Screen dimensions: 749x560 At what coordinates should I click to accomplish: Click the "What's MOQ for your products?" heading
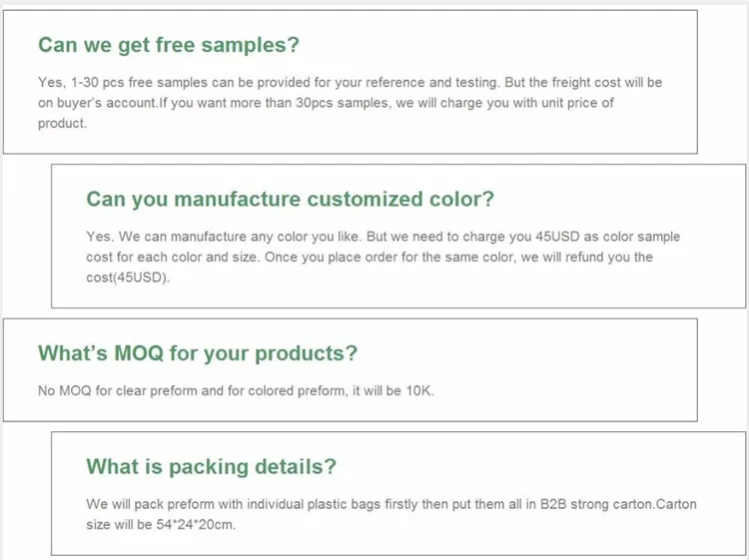[x=197, y=353]
